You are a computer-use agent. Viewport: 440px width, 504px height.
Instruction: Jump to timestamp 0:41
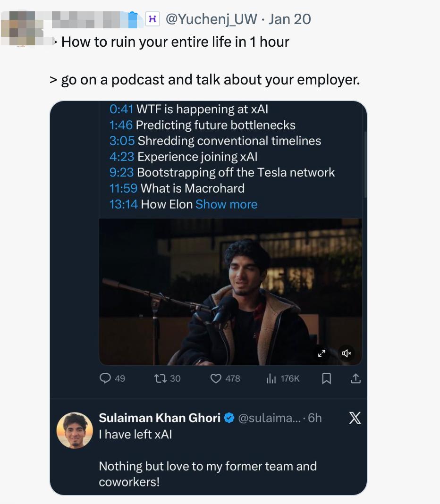point(121,109)
